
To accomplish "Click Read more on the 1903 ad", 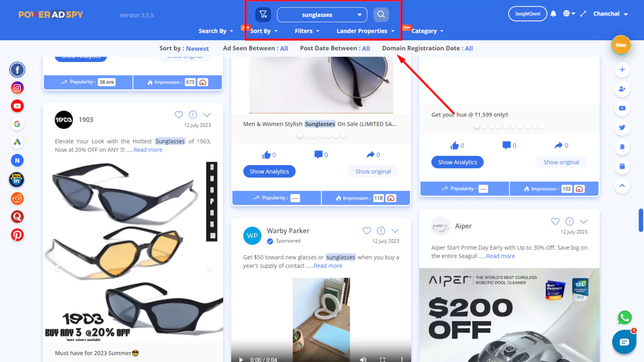I will 148,150.
